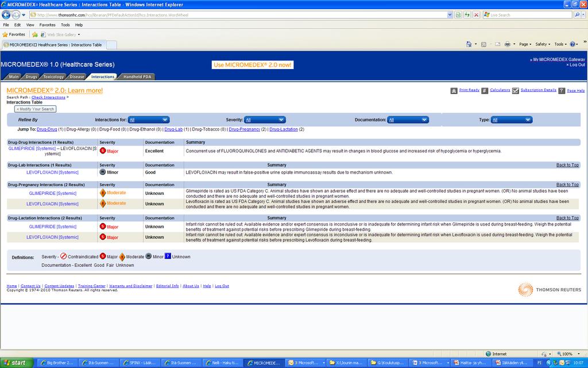Click the Page Help question icon
588x368 pixels.
click(562, 90)
